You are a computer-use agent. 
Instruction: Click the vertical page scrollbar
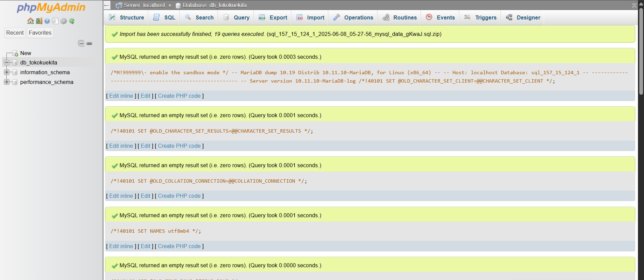point(641,50)
